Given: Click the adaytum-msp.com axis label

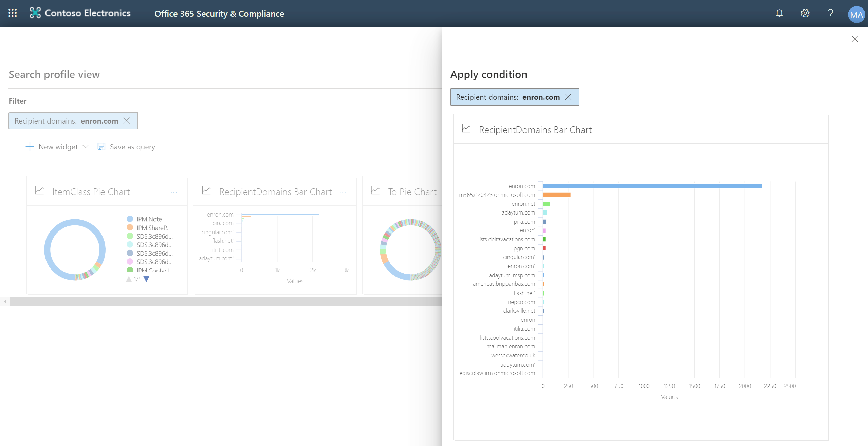Looking at the screenshot, I should pos(512,276).
